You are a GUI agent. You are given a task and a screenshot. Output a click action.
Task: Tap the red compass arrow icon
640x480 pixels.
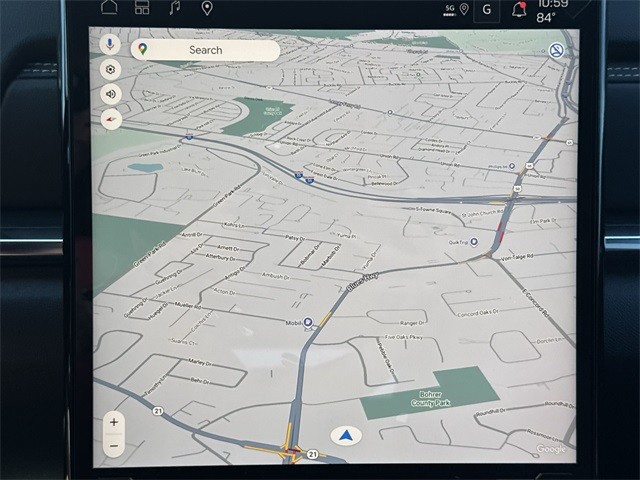[x=110, y=117]
